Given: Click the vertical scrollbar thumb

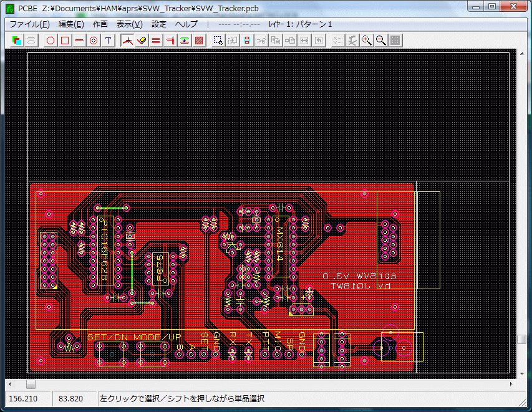Looking at the screenshot, I should point(521,340).
